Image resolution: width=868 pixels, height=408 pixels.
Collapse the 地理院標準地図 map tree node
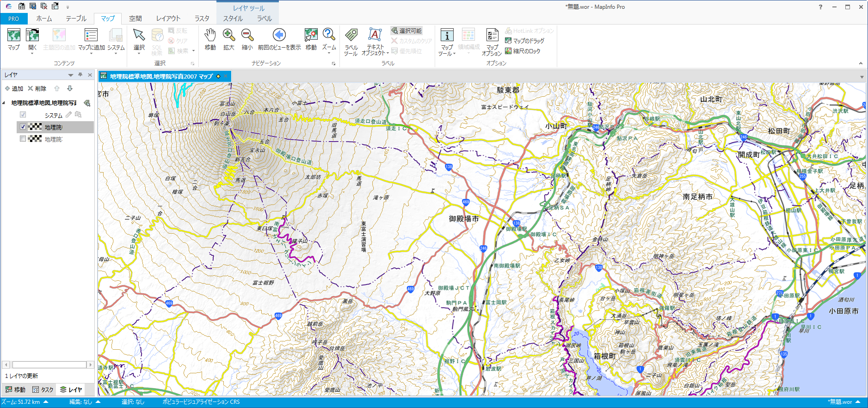[4, 103]
